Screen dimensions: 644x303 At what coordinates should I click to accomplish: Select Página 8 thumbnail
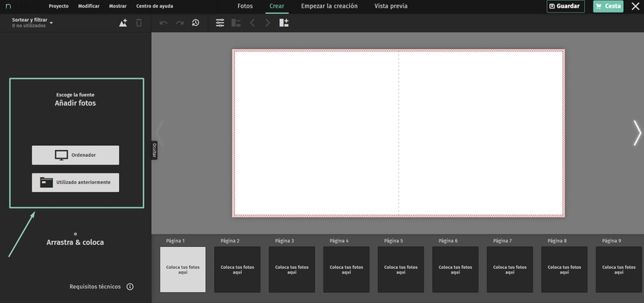565,270
